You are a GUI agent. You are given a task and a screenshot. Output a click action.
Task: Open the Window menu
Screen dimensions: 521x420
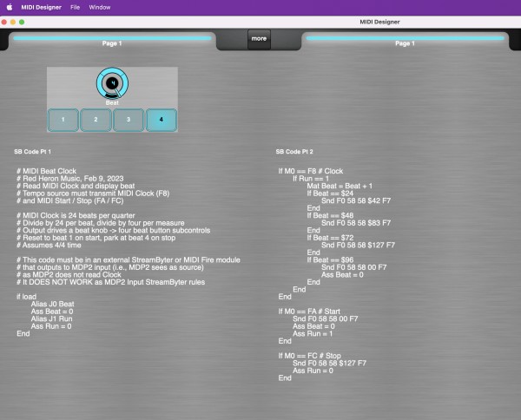click(x=100, y=7)
